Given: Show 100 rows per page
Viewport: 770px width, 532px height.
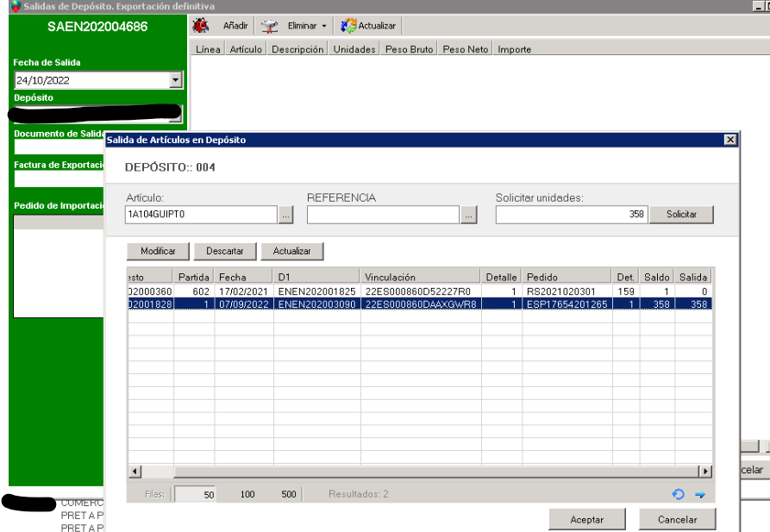Looking at the screenshot, I should [247, 495].
